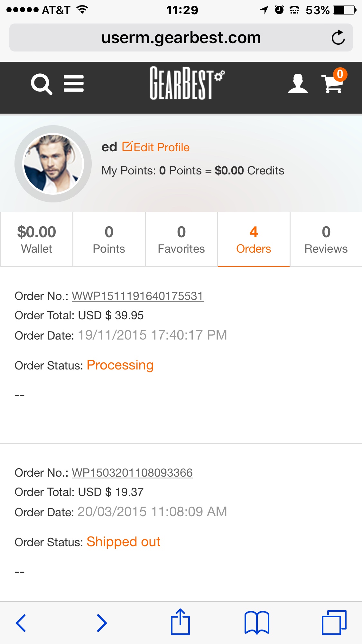Open order WWP1511191640175531

(x=137, y=296)
